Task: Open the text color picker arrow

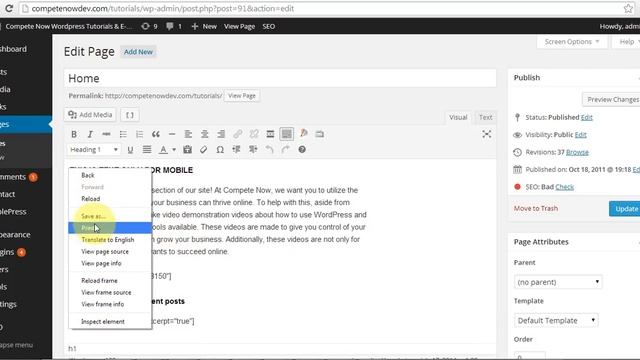Action: coord(174,150)
